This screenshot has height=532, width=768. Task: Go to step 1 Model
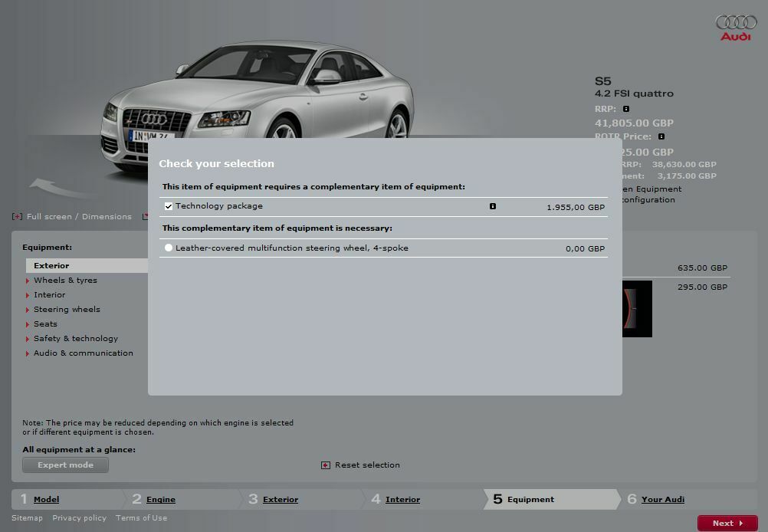coord(46,499)
